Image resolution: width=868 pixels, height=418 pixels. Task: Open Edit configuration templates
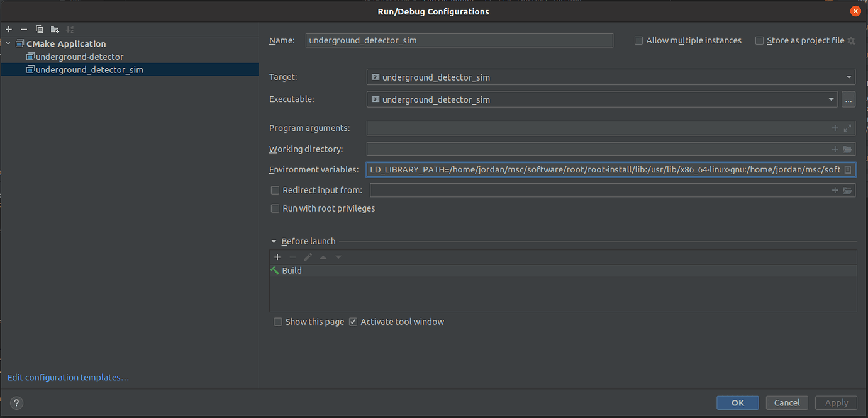[67, 377]
